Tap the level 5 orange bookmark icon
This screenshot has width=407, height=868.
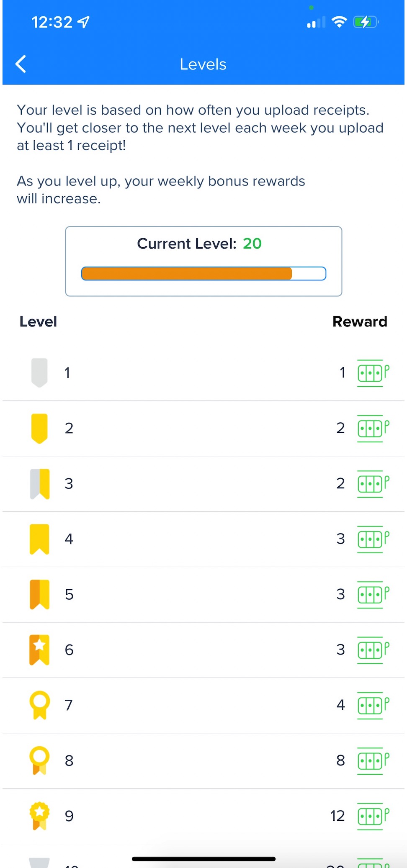click(x=39, y=594)
